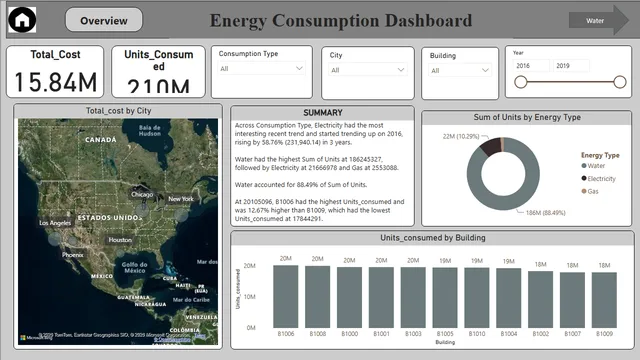
Task: Click the B1006 bar in chart
Action: pyautogui.click(x=286, y=297)
